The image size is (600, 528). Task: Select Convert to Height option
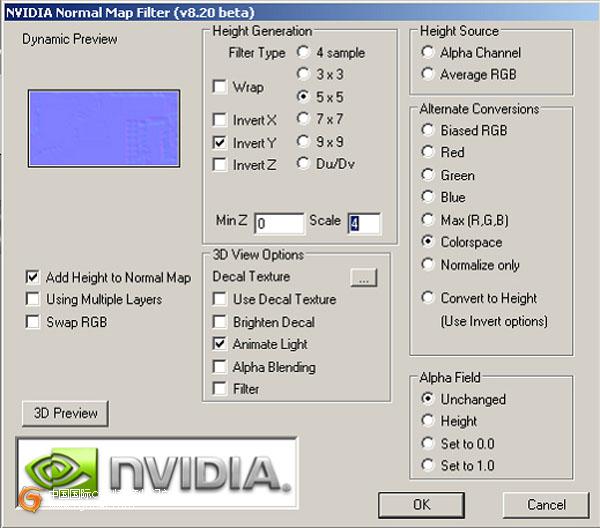[427, 297]
